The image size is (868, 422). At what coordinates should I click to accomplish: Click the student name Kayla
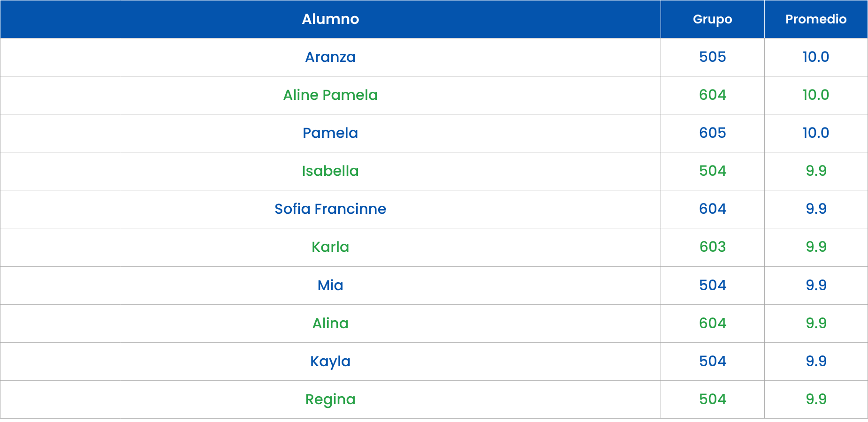(x=330, y=362)
